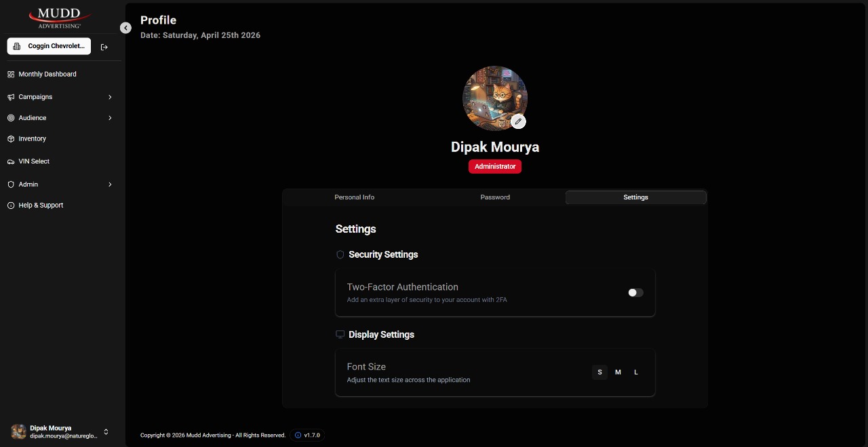Switch to the Password tab

tap(495, 197)
